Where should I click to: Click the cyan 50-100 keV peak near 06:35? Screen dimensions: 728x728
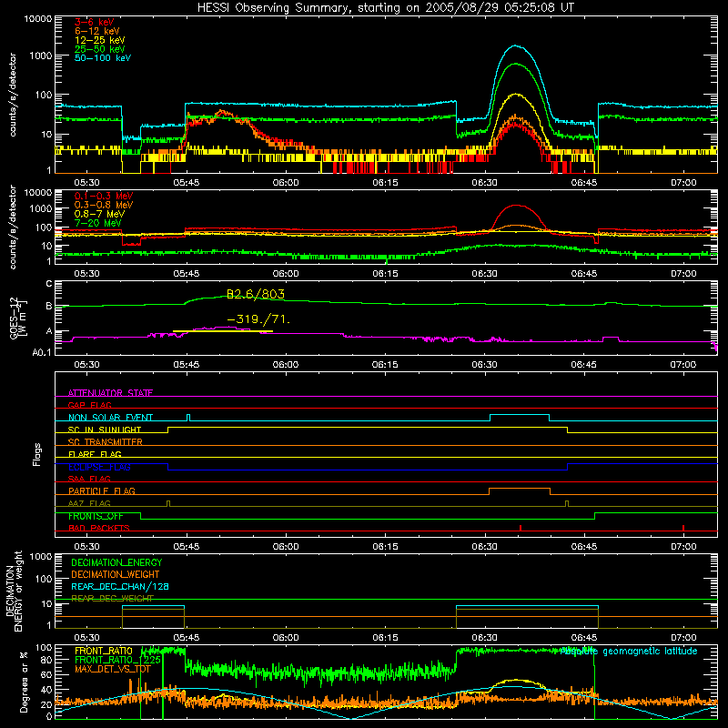tap(514, 45)
